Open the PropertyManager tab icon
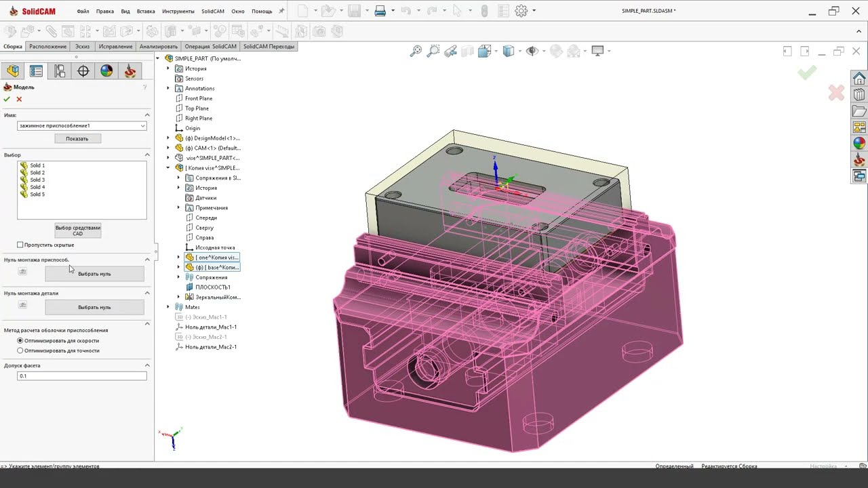 pos(37,71)
